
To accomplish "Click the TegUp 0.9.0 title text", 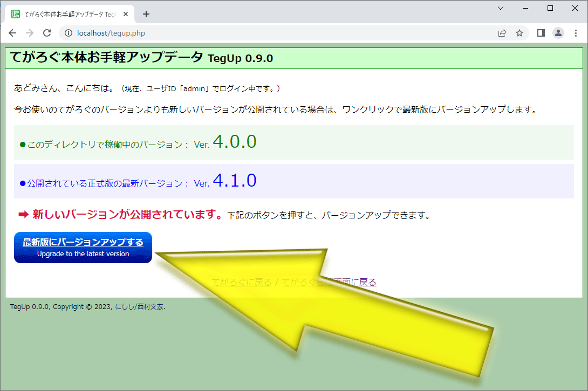I will click(240, 58).
